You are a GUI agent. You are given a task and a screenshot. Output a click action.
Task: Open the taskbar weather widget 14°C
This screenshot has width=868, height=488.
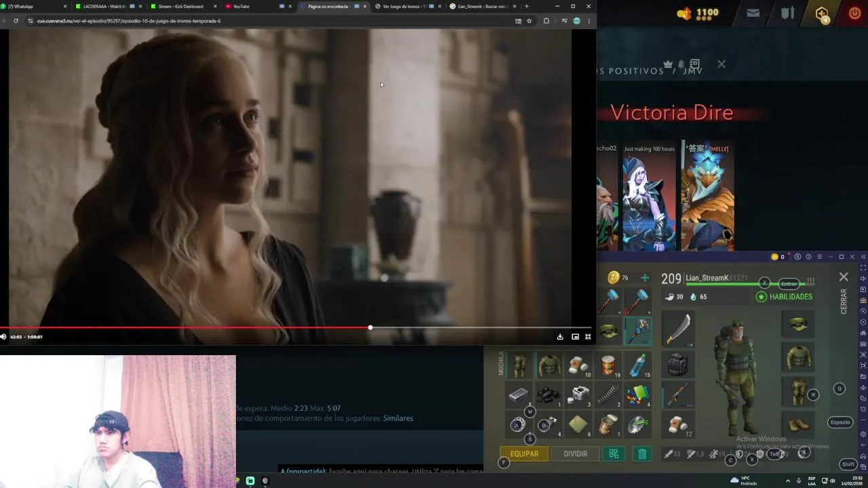tap(744, 481)
